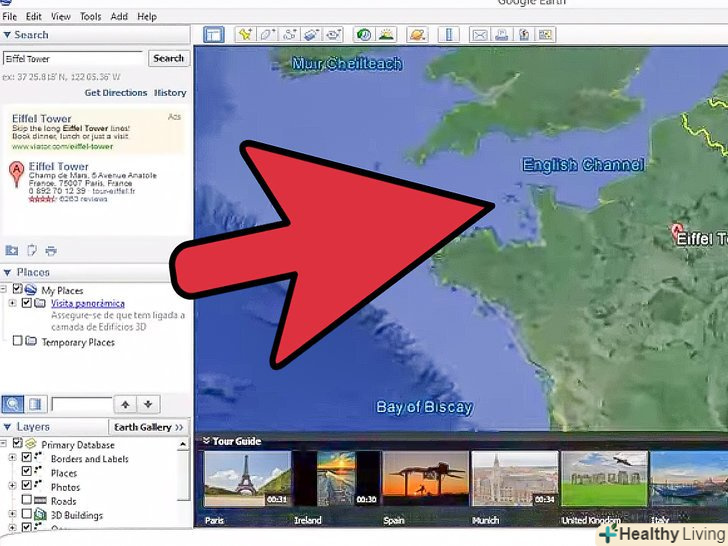Click the print icon below search results

51,250
